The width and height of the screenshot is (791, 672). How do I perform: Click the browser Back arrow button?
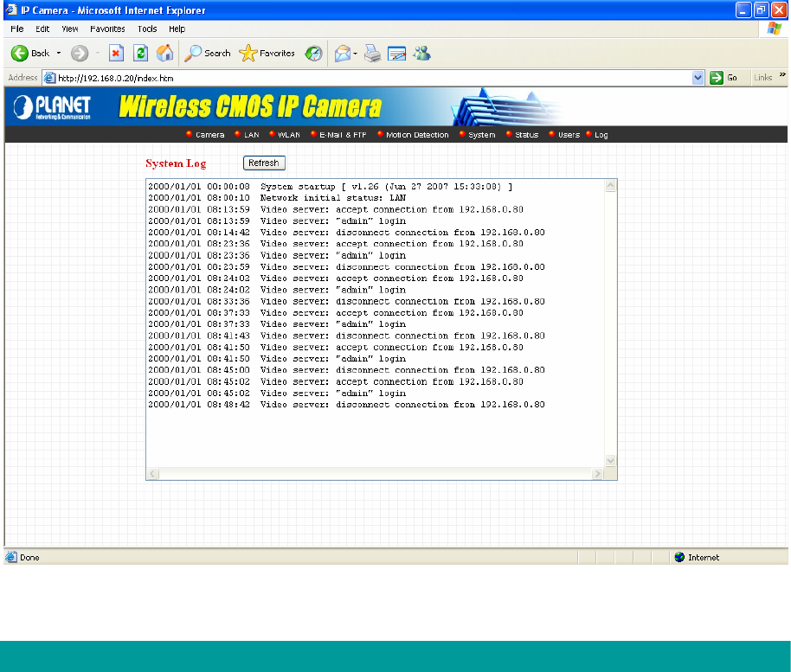[x=20, y=54]
